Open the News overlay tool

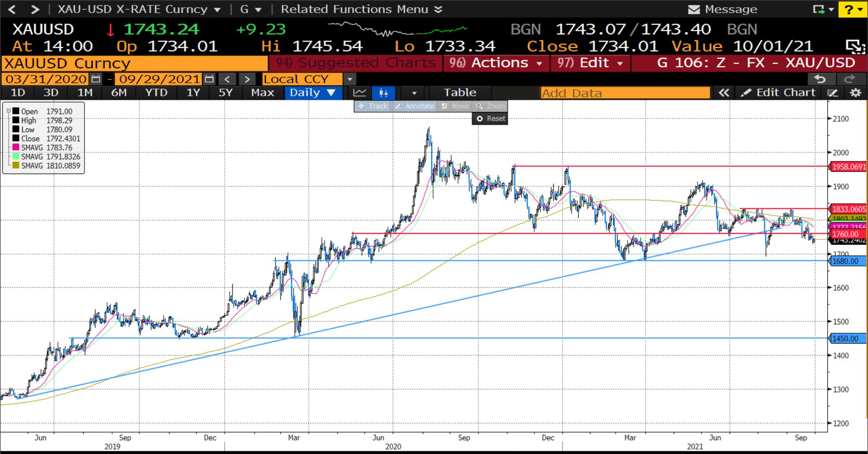(455, 106)
